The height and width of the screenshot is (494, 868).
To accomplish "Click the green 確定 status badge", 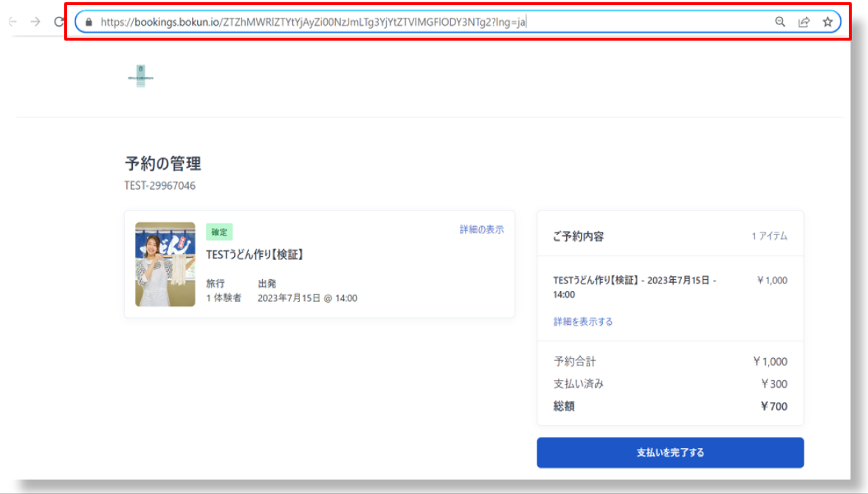I will [219, 232].
